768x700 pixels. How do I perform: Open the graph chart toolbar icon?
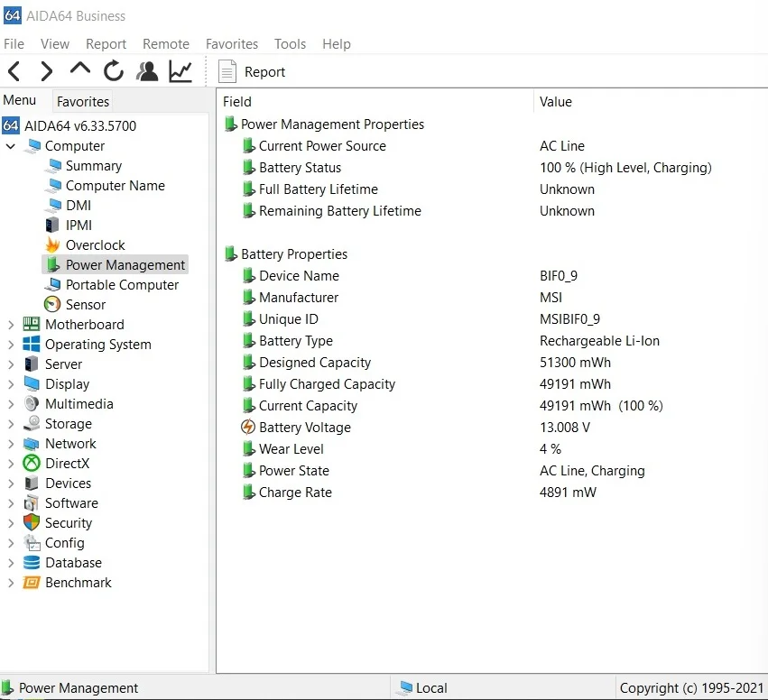coord(180,71)
